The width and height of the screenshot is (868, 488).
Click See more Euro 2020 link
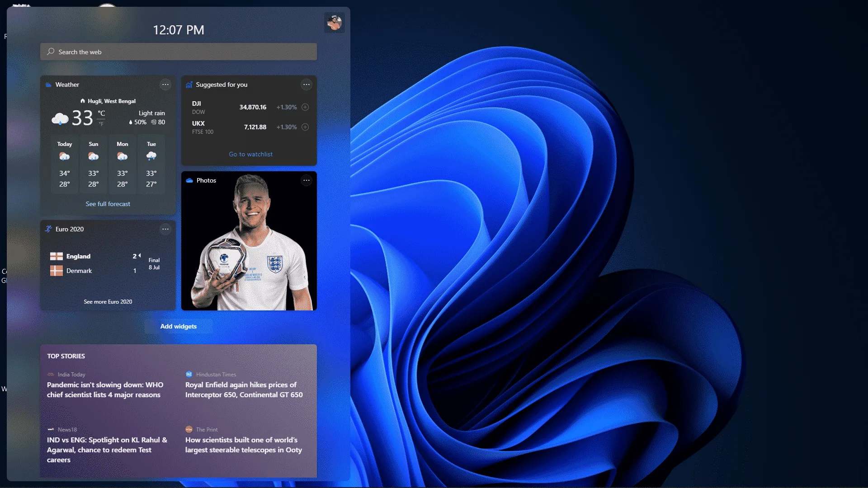pyautogui.click(x=108, y=301)
